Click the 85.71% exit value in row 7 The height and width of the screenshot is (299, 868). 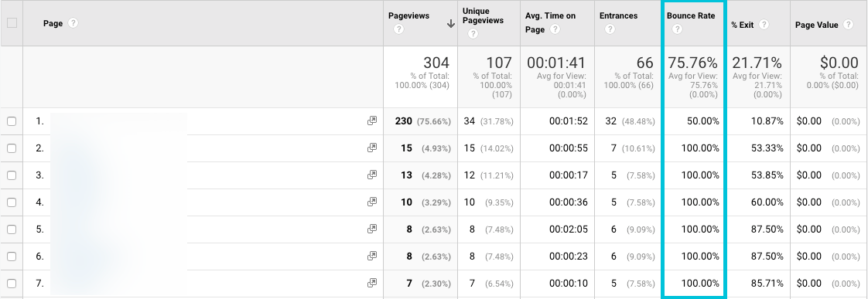[767, 284]
